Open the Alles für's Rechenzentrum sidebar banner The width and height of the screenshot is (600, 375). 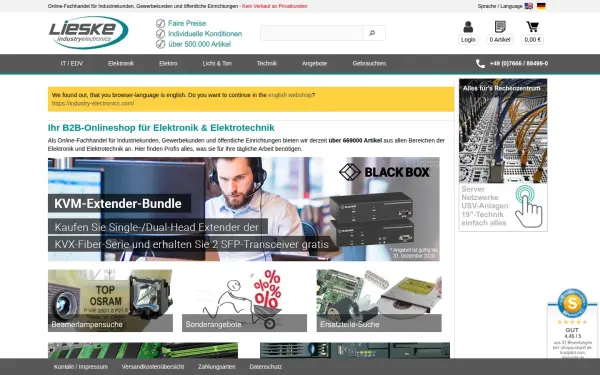pos(503,155)
